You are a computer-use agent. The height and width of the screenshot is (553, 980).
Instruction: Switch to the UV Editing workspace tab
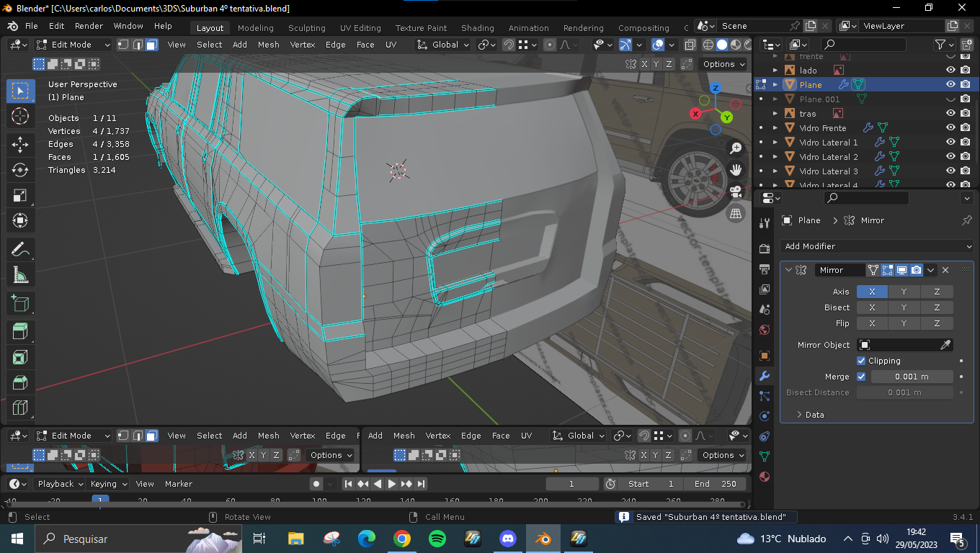(360, 28)
